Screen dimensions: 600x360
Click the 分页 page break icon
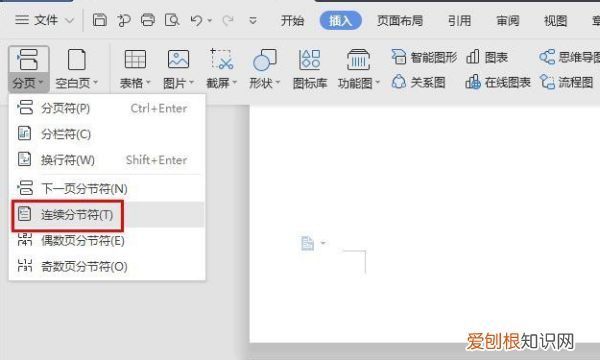click(x=28, y=60)
